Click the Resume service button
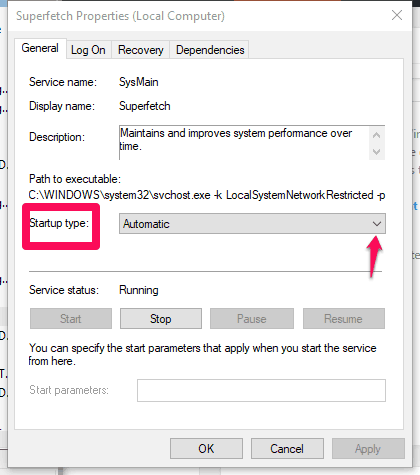Screen dimensions: 420x475 pos(344,319)
